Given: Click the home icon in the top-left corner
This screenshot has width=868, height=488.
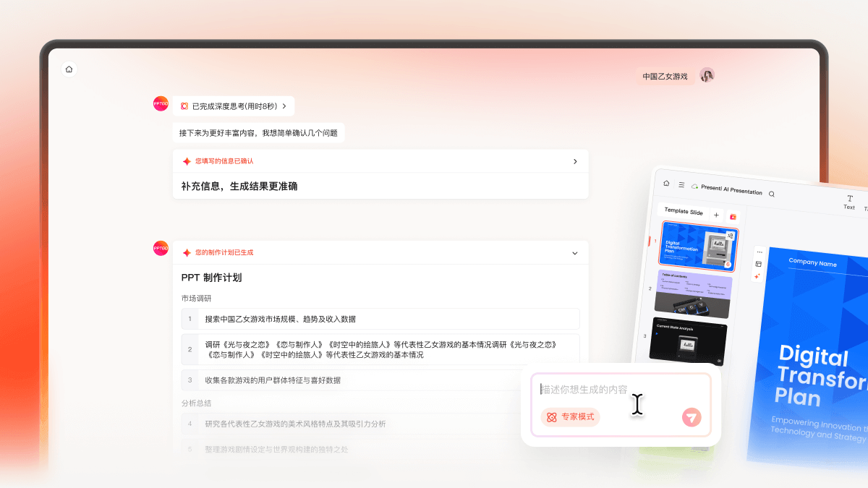Looking at the screenshot, I should (x=69, y=69).
